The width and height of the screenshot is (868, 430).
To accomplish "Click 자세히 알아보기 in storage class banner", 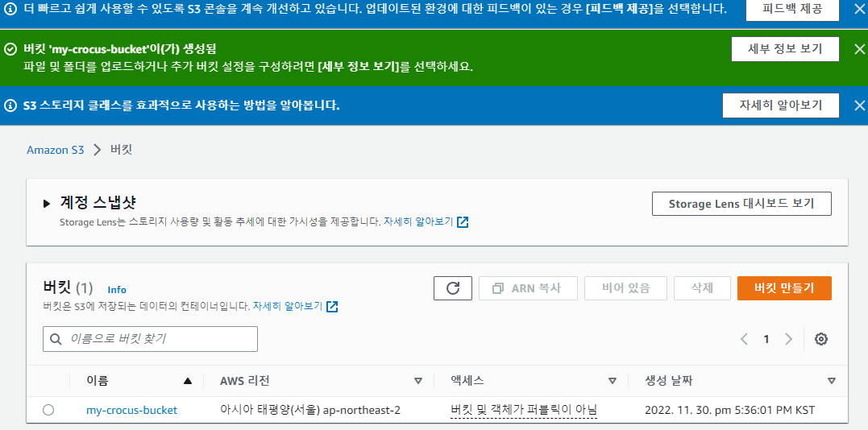I will [x=780, y=105].
